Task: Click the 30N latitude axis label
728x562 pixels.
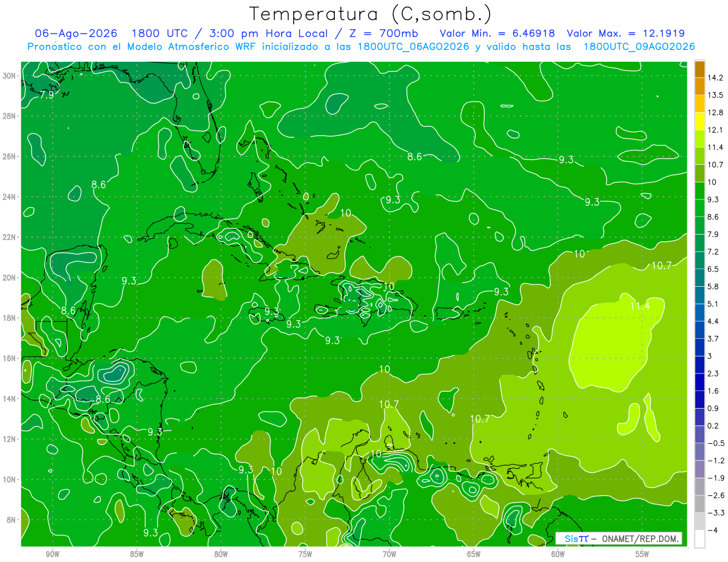Action: [10, 76]
